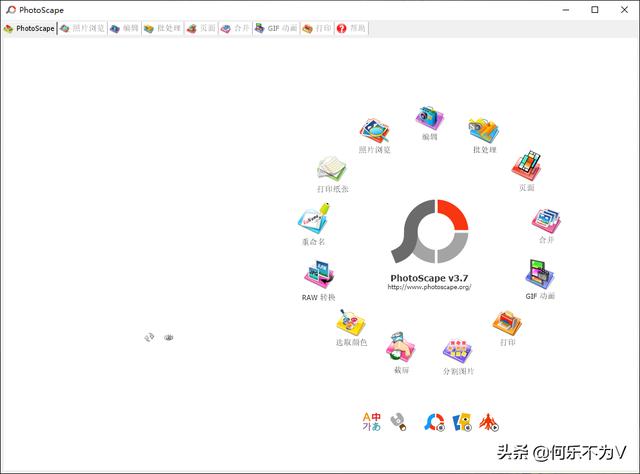
Task: Launch the 编辑 editor camera icon in circle
Action: coord(429,118)
